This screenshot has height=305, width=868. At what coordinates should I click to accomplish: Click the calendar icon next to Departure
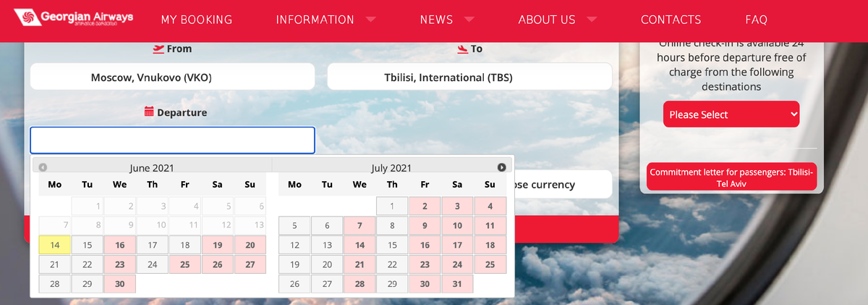149,112
